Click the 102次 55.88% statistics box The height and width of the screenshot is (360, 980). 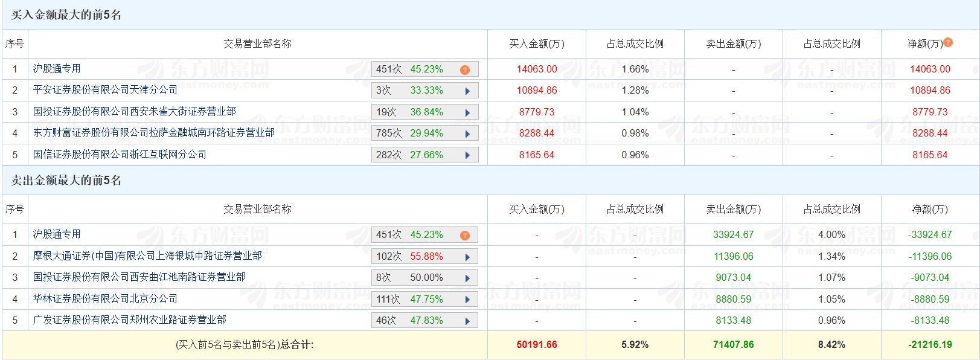[x=411, y=257]
